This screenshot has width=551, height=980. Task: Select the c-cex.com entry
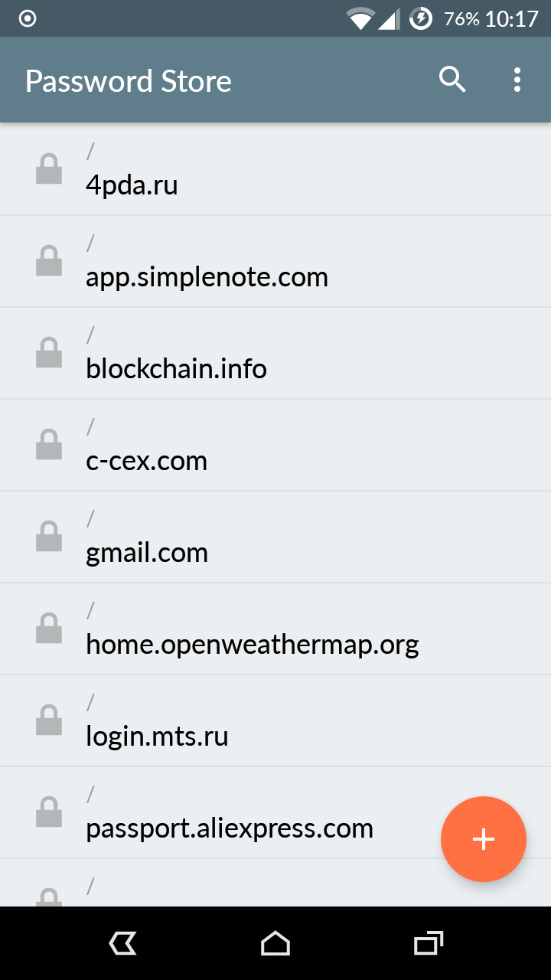coord(146,460)
